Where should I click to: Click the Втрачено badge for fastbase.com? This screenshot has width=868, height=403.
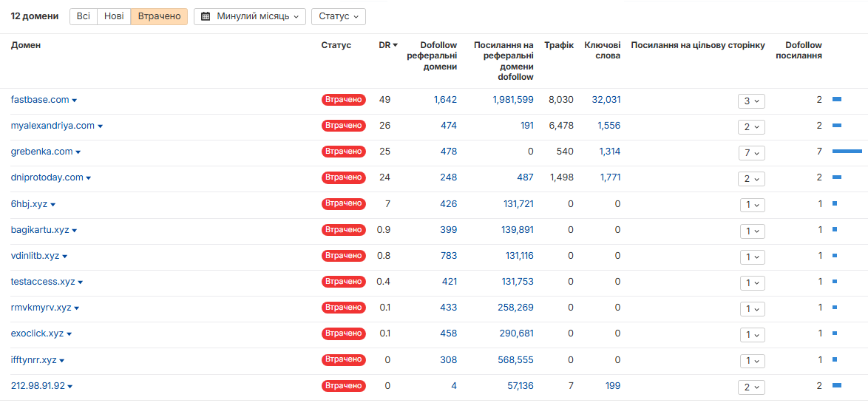point(343,100)
